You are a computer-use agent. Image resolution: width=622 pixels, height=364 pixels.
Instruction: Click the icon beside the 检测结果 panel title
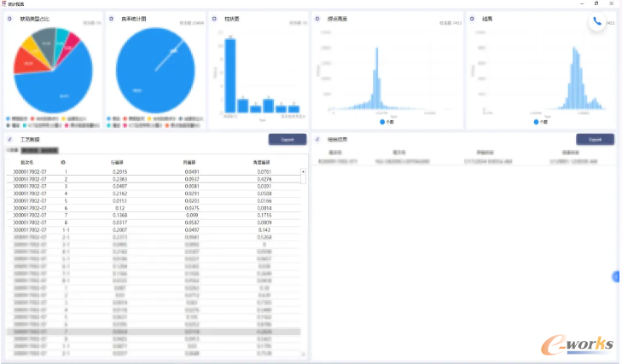click(x=317, y=139)
